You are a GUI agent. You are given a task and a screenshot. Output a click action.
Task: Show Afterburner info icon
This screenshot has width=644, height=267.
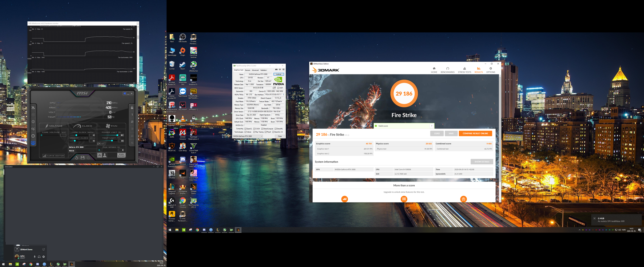[x=33, y=122]
